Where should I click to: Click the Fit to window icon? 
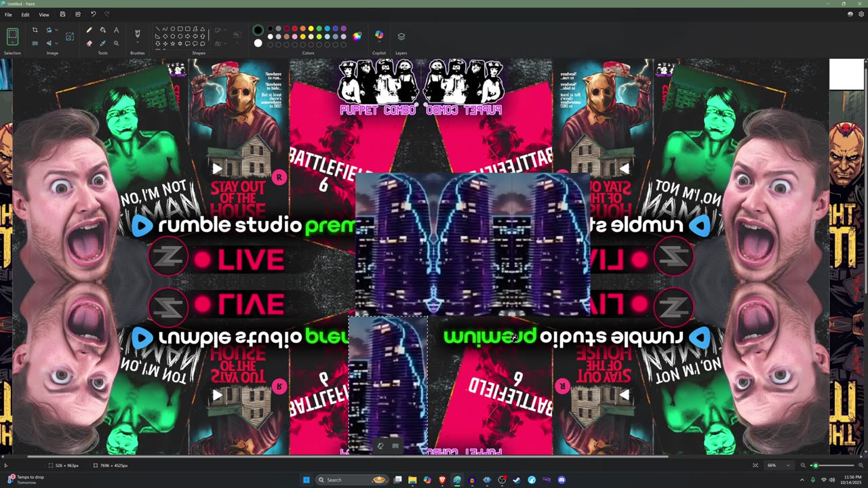(755, 466)
